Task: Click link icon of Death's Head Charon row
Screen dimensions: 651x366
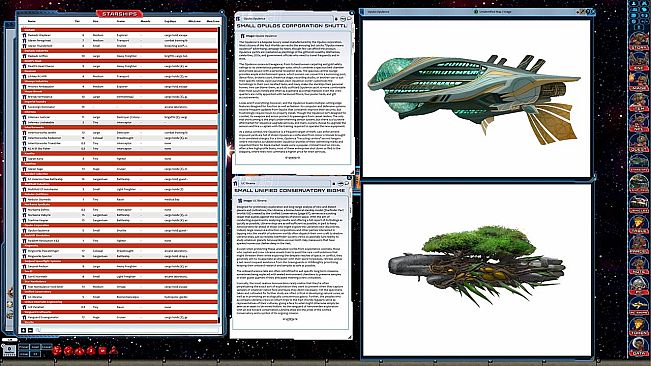Action: coord(24,66)
